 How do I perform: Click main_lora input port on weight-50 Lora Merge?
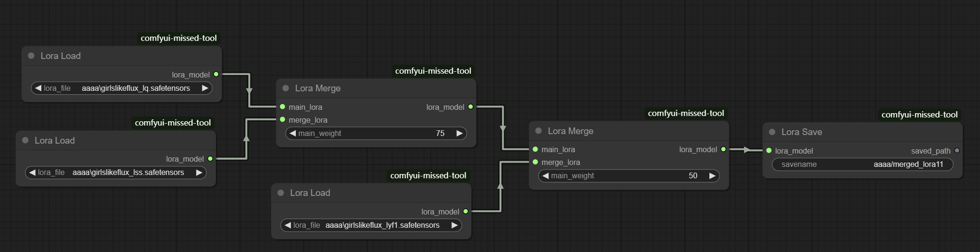pos(535,149)
